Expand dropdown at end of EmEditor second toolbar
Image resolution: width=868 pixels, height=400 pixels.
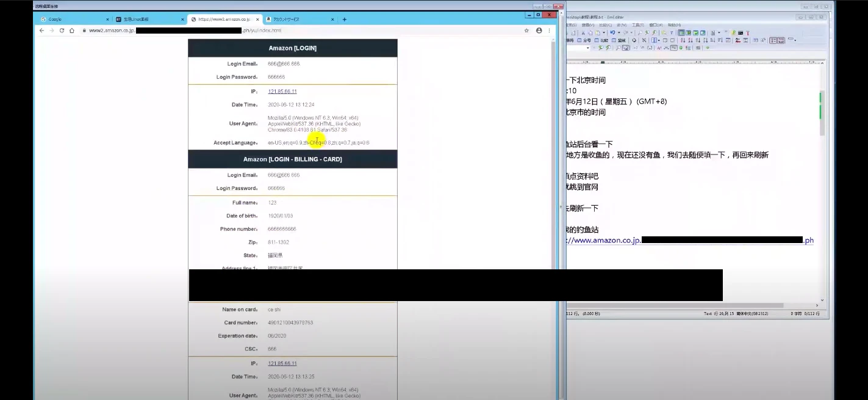coord(795,40)
